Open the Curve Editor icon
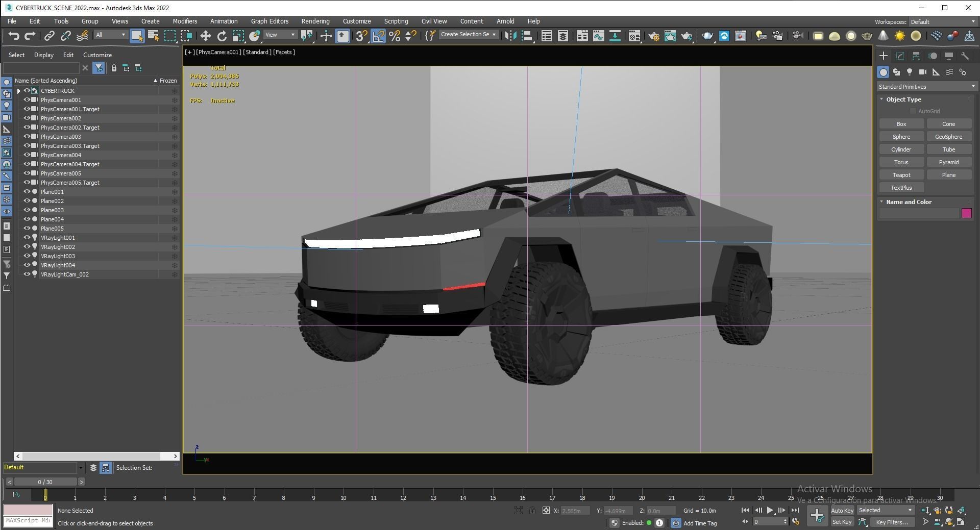The width and height of the screenshot is (980, 530). tap(599, 36)
